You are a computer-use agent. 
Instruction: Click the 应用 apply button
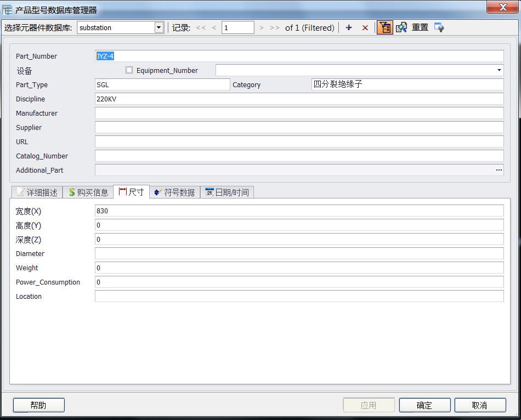(x=369, y=405)
